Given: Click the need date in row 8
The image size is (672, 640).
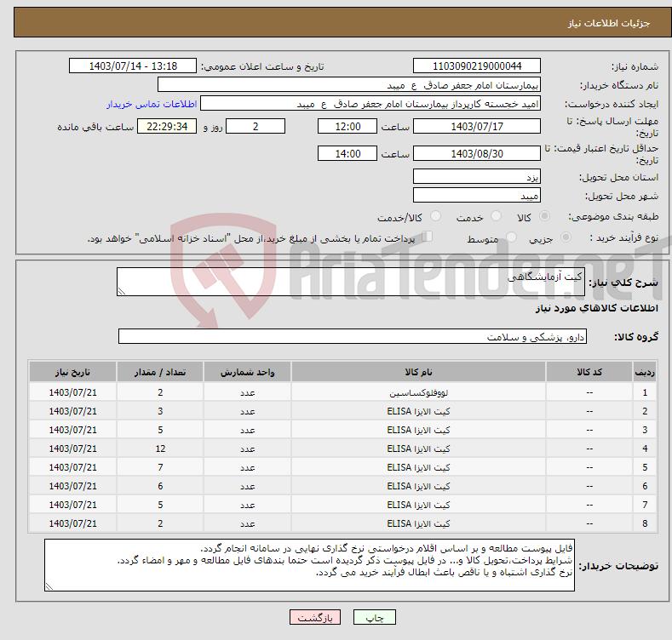Looking at the screenshot, I should click(73, 523).
